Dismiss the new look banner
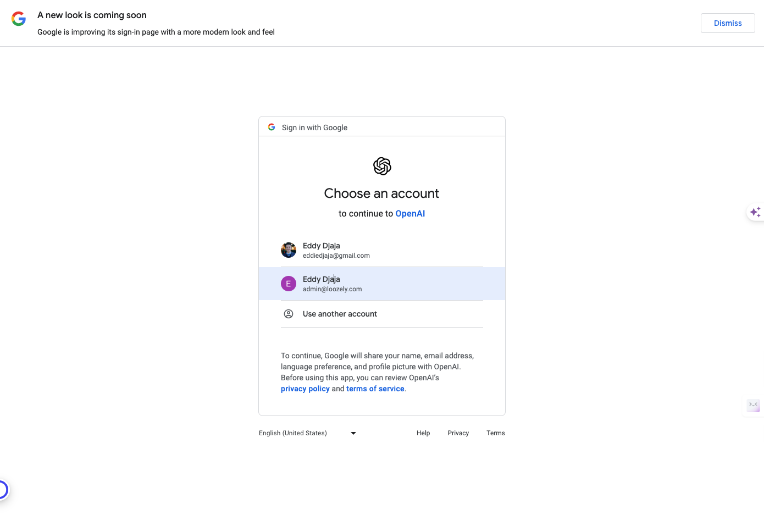Viewport: 764px width, 532px height. click(728, 23)
